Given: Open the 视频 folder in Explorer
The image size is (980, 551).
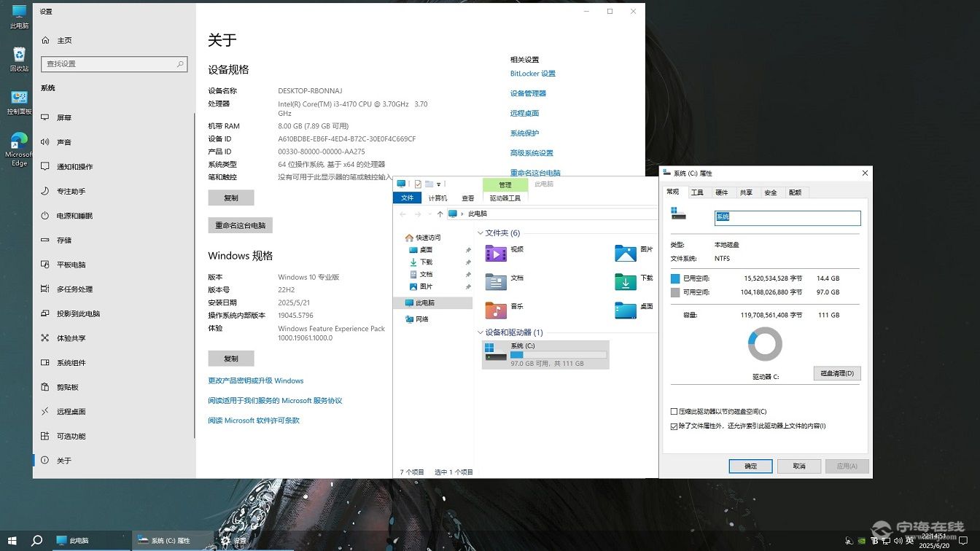Looking at the screenshot, I should [x=505, y=253].
